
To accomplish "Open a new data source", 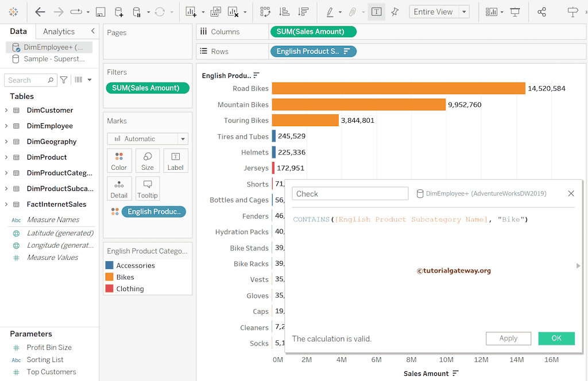I will point(118,11).
